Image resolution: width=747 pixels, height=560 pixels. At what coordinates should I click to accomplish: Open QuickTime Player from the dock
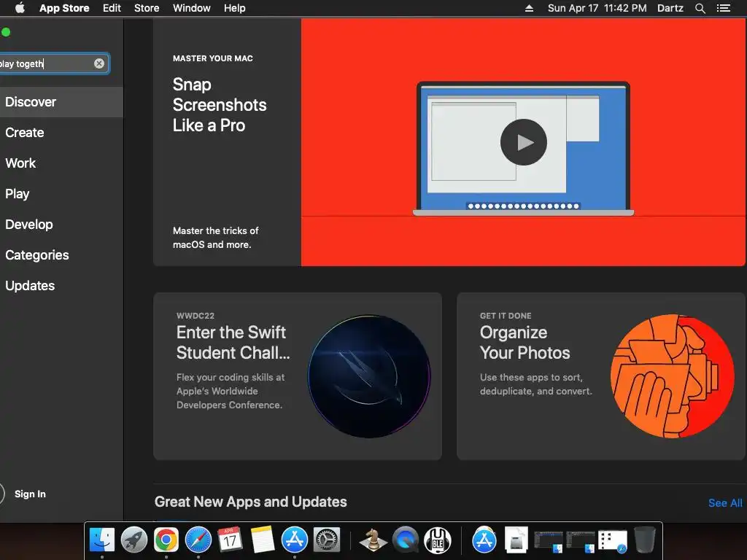[406, 540]
